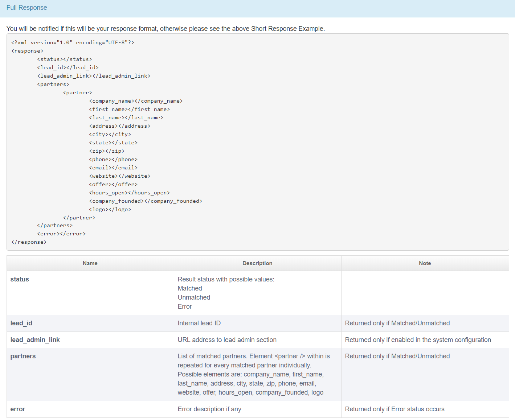Click the Description column header

(257, 263)
